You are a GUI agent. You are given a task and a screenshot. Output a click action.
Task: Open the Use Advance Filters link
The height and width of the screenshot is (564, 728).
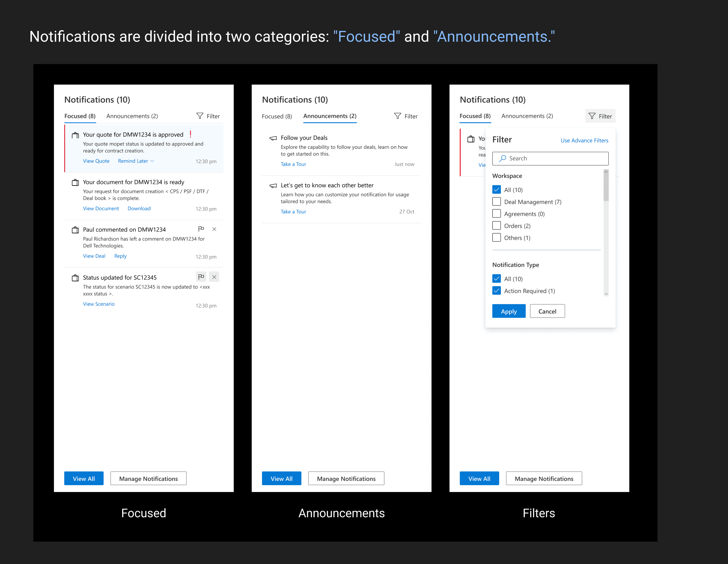pos(584,140)
